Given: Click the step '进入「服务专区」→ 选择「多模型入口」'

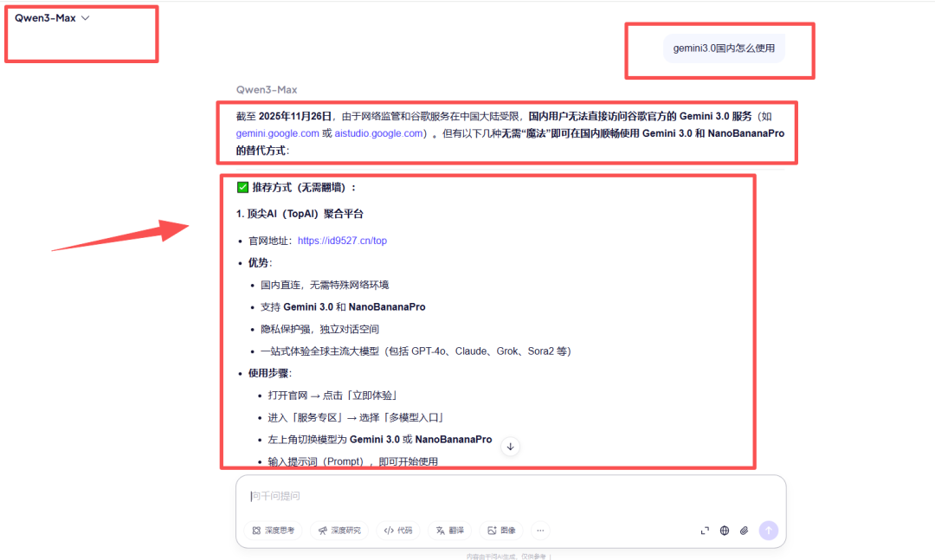Looking at the screenshot, I should 358,417.
